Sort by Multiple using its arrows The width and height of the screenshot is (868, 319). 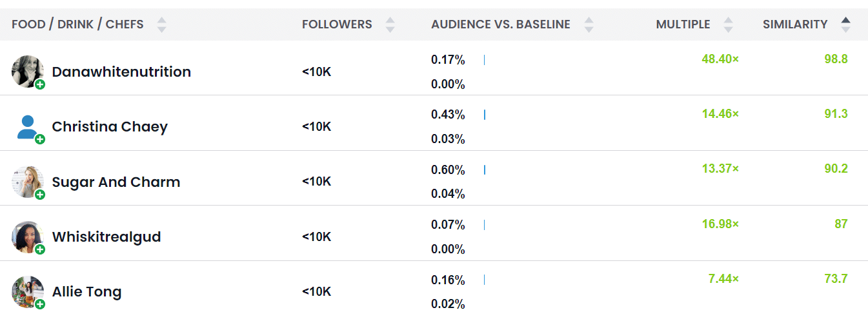point(729,24)
